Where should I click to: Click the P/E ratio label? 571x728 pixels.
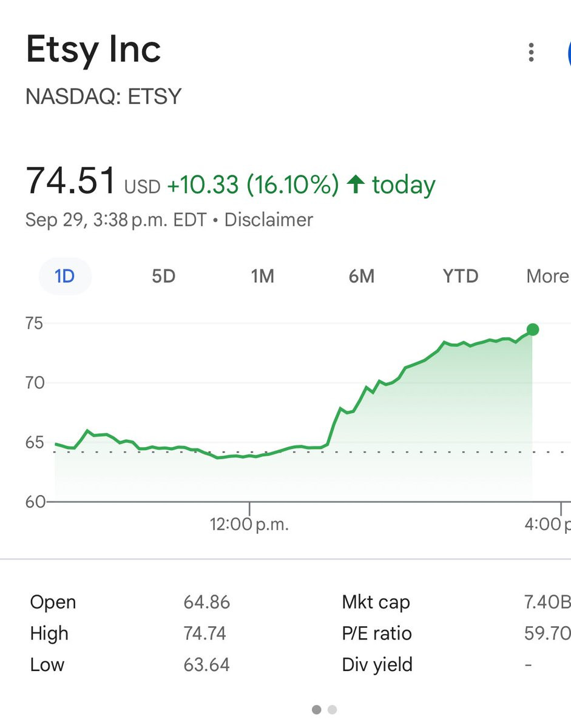click(x=376, y=633)
